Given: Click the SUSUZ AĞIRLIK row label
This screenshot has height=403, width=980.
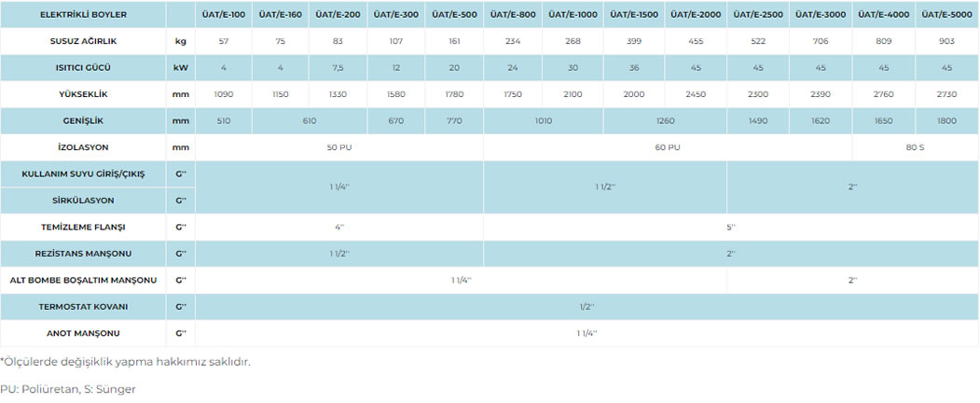Looking at the screenshot, I should (83, 42).
